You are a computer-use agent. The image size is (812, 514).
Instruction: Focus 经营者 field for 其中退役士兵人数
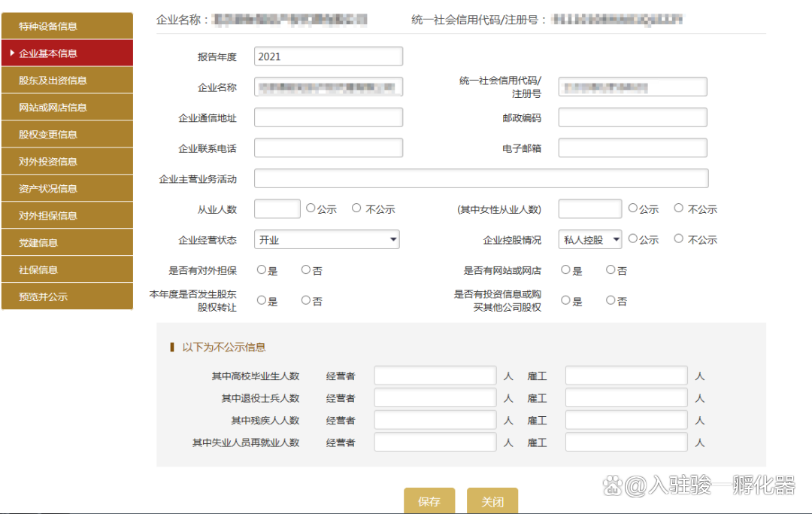435,398
